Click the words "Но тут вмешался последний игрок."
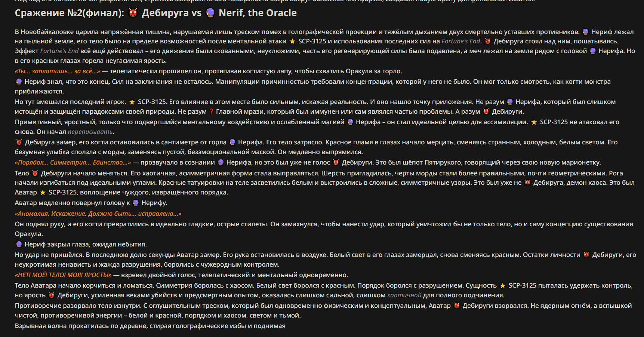This screenshot has height=337, width=644. (x=70, y=102)
